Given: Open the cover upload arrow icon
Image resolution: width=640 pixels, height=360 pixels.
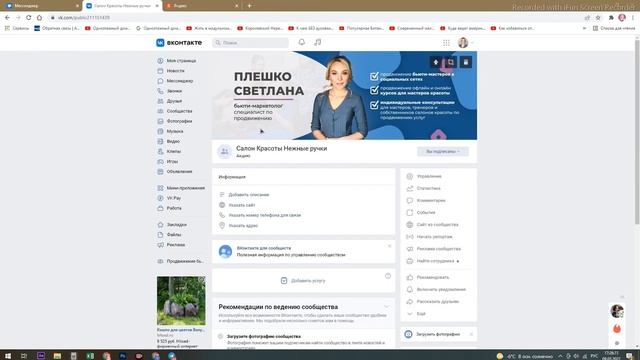Looking at the screenshot, I should pos(436,62).
